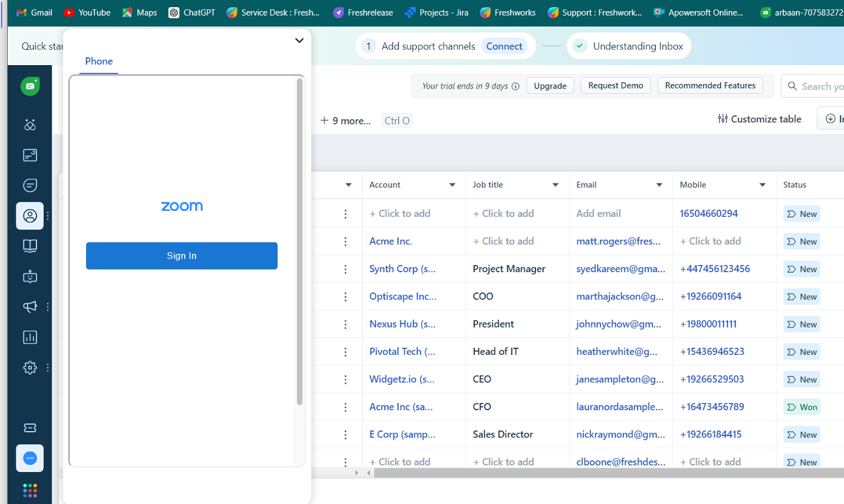
Task: Open row menu for Acme Inc.
Action: coord(345,242)
